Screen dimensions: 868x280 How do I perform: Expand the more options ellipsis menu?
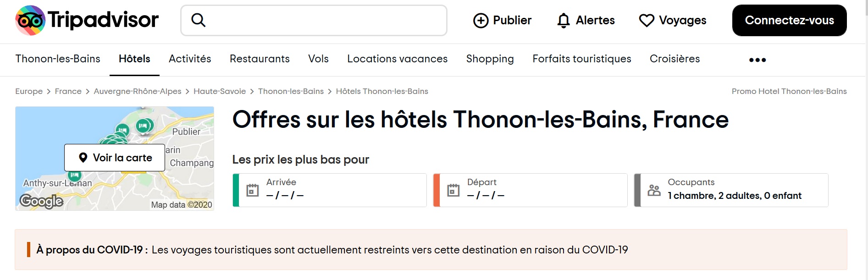click(757, 60)
